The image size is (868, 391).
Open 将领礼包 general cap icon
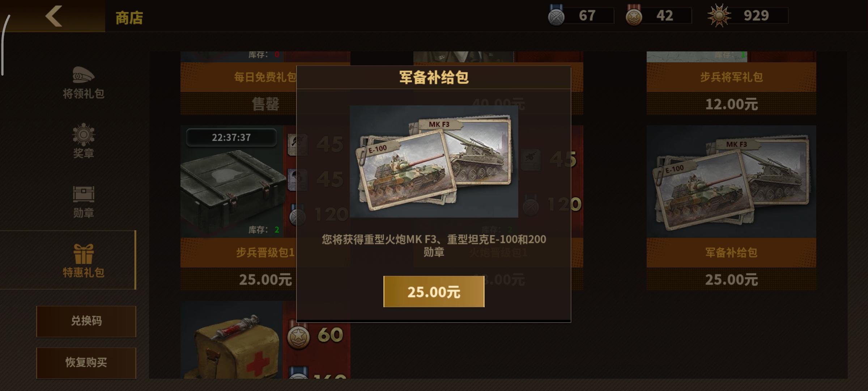click(x=84, y=75)
